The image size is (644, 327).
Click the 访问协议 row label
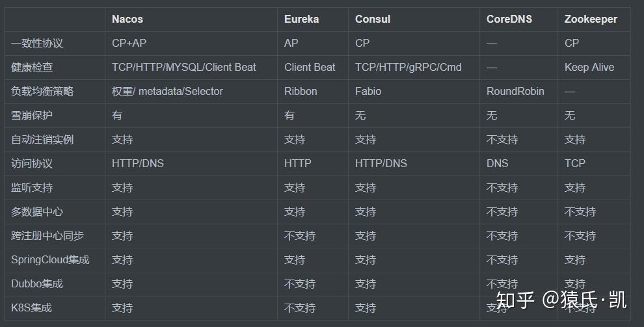(x=32, y=163)
